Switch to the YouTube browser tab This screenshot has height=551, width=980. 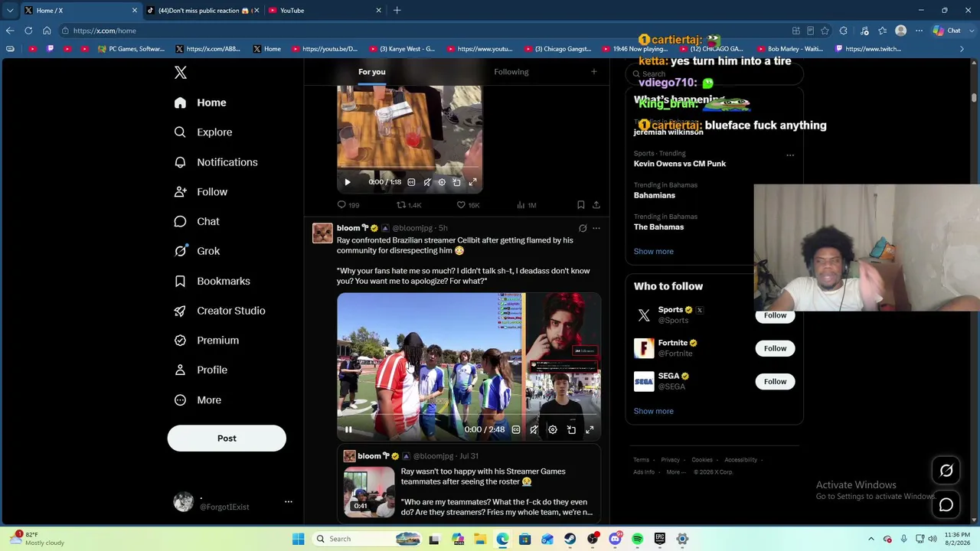(x=325, y=11)
